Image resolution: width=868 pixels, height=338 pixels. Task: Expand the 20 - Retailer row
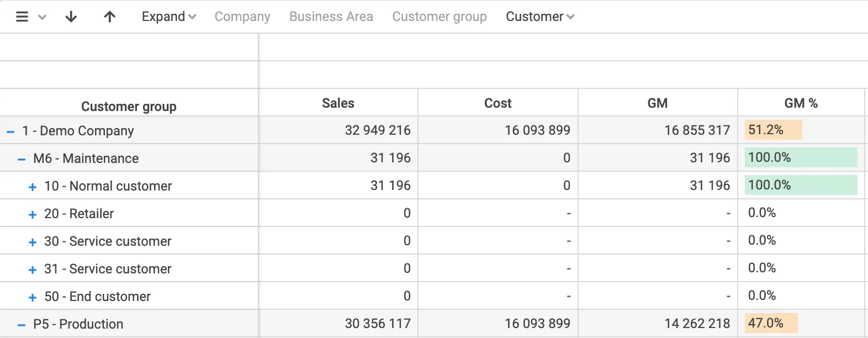33,214
